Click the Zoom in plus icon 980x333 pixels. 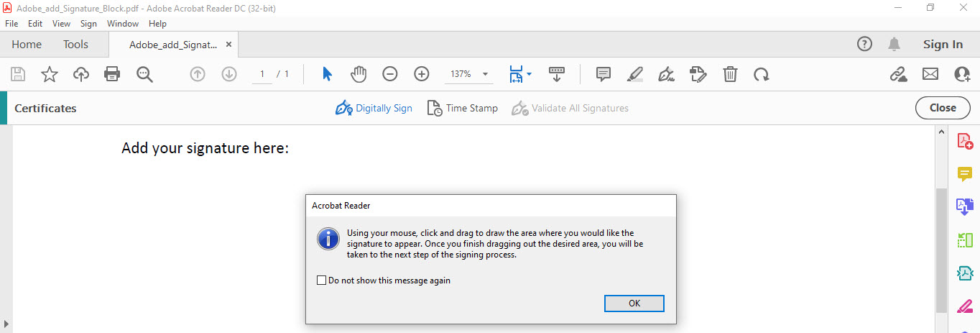coord(422,74)
